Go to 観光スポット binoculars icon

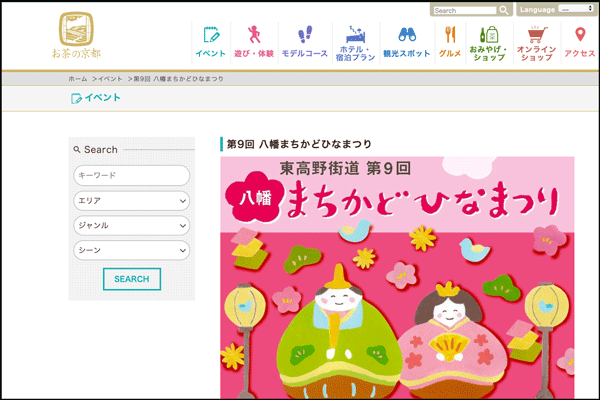pyautogui.click(x=406, y=35)
